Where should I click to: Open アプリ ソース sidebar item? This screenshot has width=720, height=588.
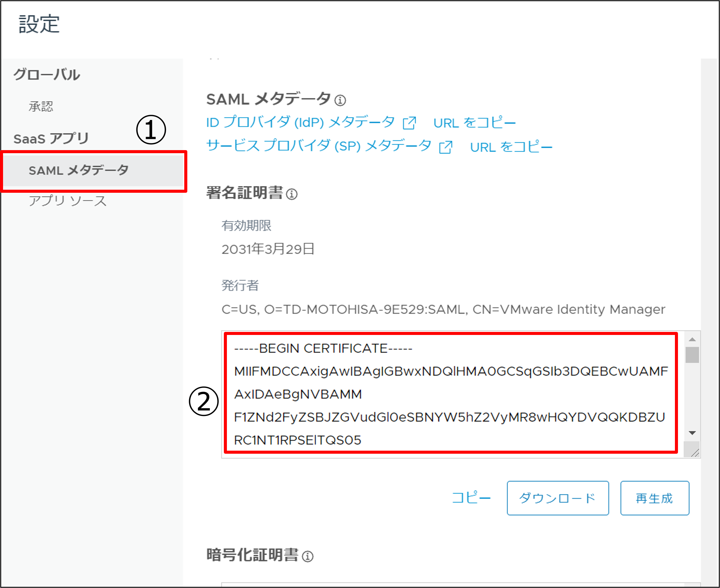[67, 201]
